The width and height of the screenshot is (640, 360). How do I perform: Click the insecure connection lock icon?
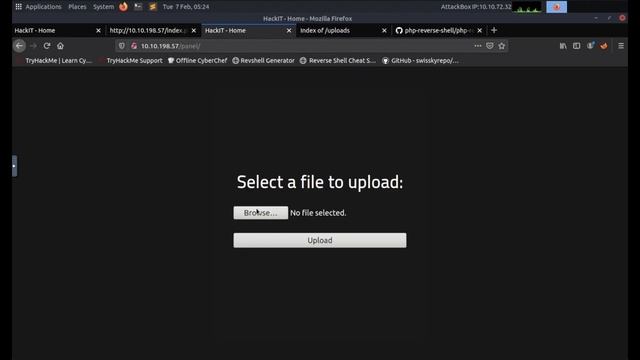(134, 46)
